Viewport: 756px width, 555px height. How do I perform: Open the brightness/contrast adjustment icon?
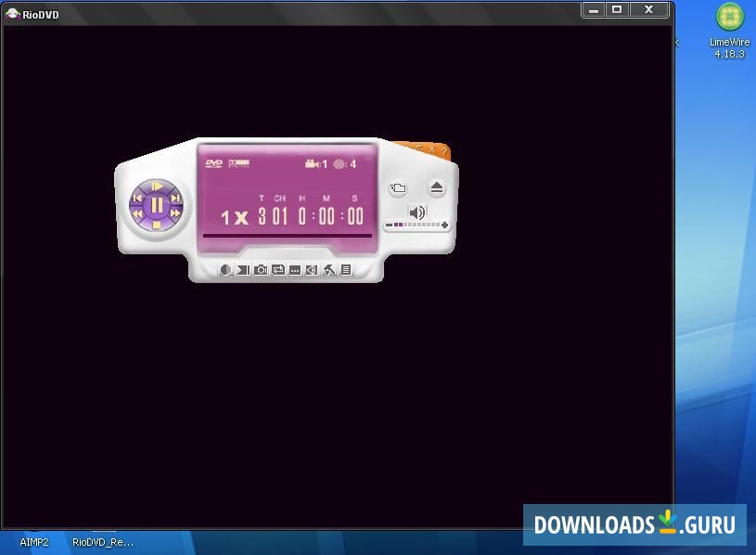tap(225, 270)
